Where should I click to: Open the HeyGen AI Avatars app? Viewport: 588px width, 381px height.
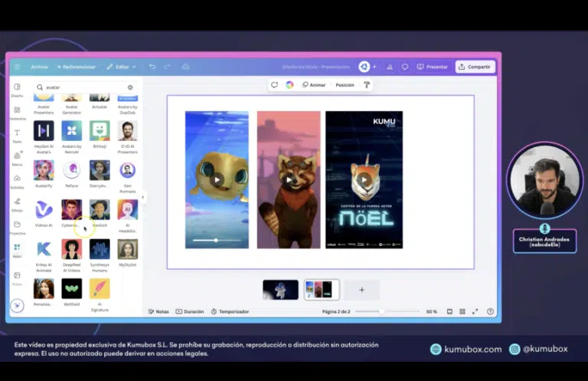click(x=44, y=137)
